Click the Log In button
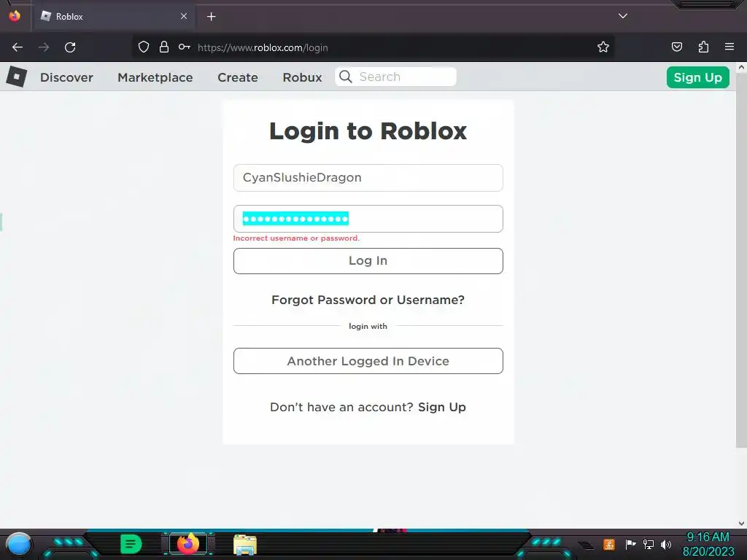This screenshot has height=560, width=747. tap(368, 261)
